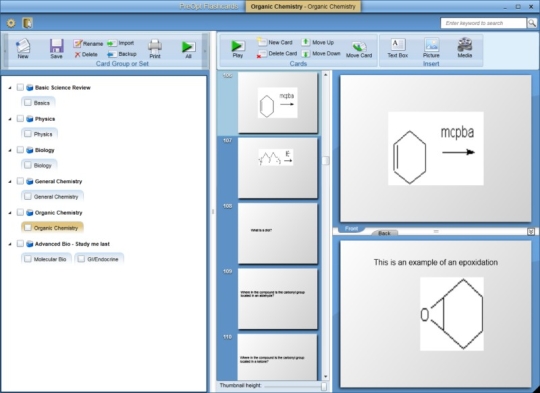Check the General Chemistry set checkbox
The height and width of the screenshot is (393, 540).
coord(28,197)
